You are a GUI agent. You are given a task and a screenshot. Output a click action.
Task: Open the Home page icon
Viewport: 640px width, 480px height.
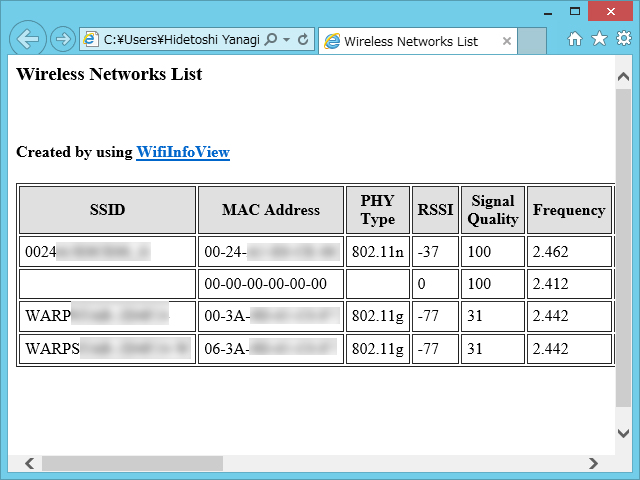pos(575,39)
